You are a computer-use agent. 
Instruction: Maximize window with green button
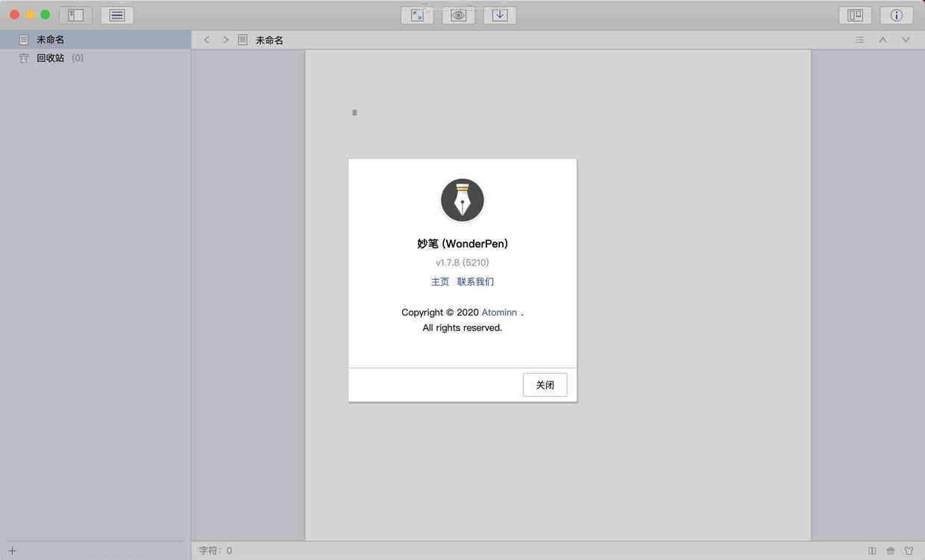pos(45,15)
